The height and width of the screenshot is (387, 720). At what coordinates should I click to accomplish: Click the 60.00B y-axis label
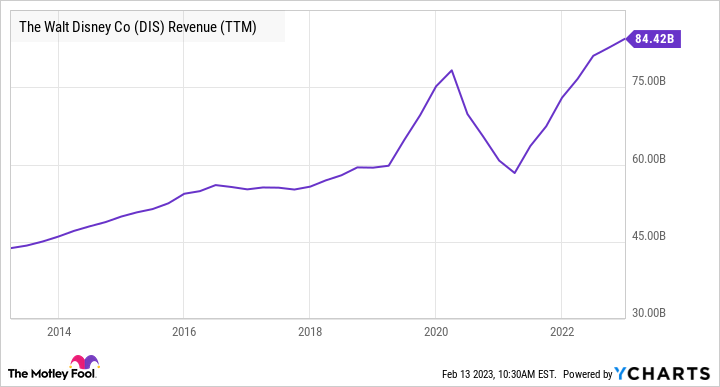(648, 159)
